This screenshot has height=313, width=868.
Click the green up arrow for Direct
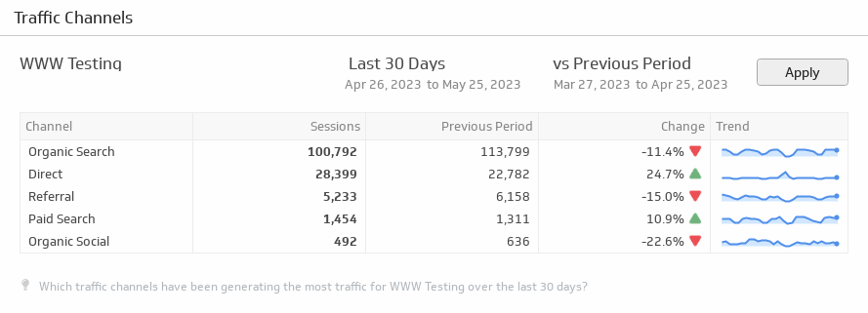695,174
